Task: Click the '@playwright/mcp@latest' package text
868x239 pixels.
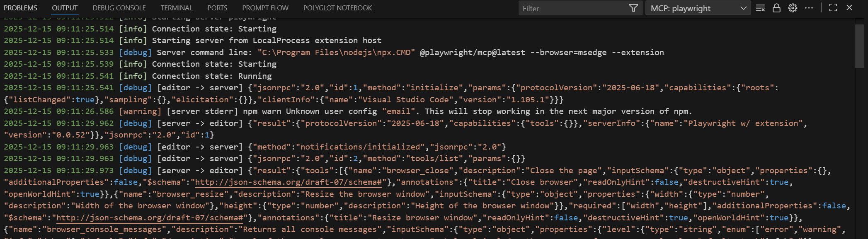Action: (x=473, y=53)
